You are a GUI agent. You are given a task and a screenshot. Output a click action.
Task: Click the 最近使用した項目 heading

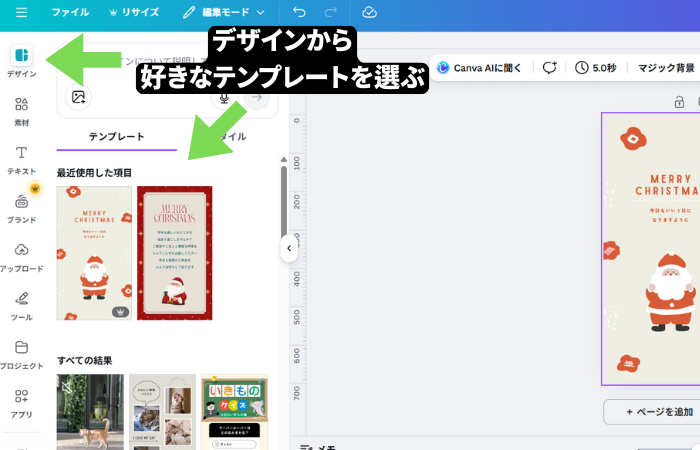point(94,173)
